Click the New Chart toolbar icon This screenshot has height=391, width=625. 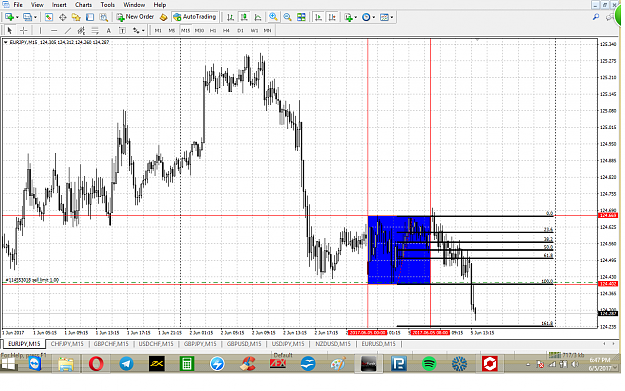9,17
